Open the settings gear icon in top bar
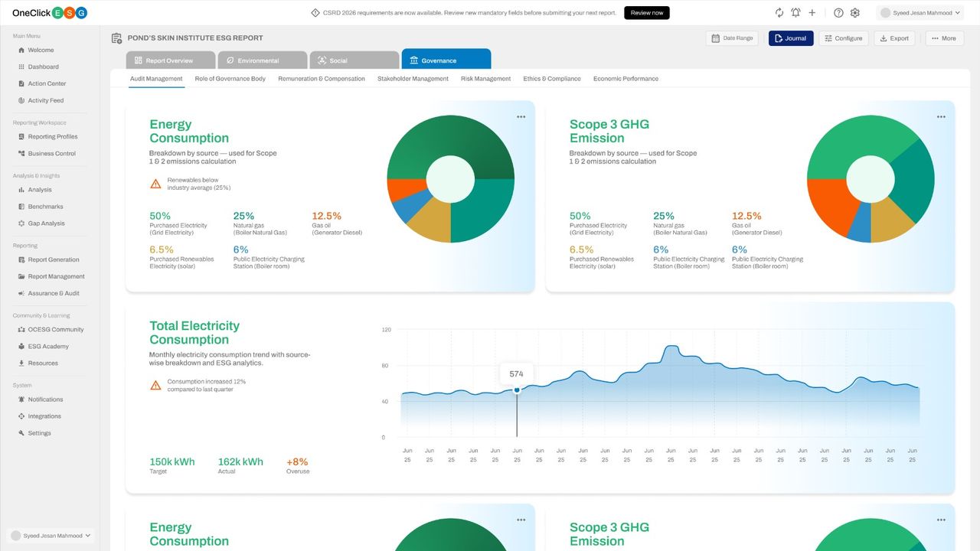The width and height of the screenshot is (980, 551). (x=855, y=13)
